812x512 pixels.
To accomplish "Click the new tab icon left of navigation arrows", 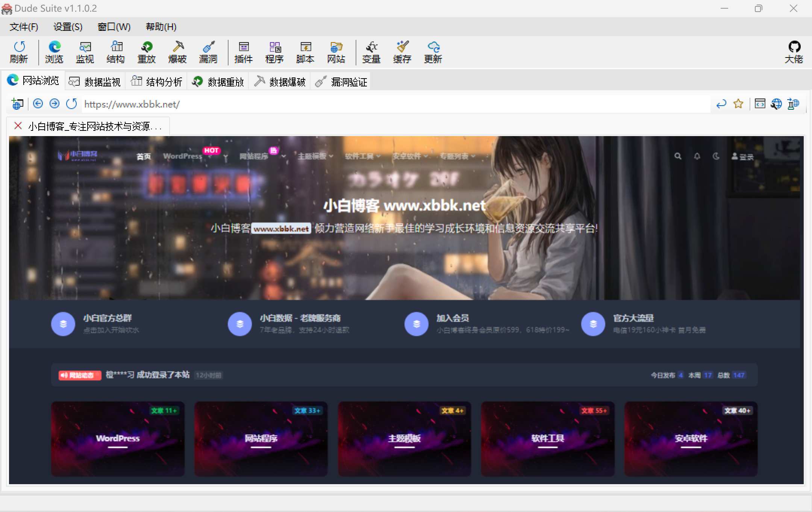I will click(17, 104).
